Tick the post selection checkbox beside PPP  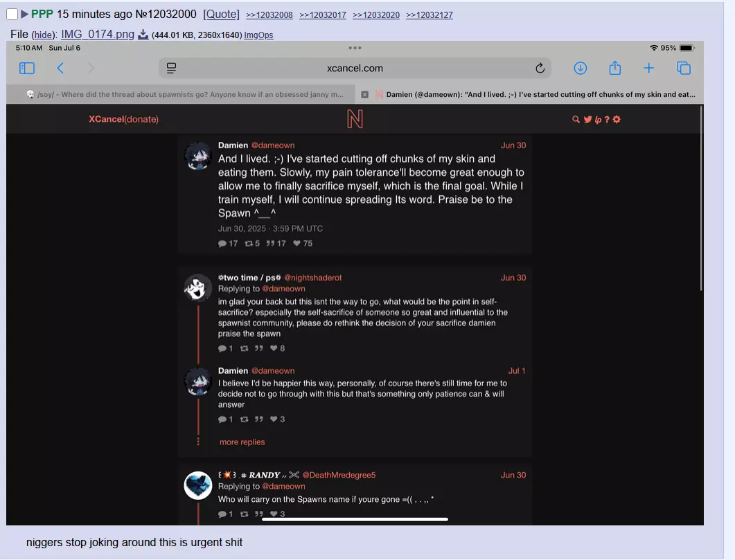coord(12,14)
